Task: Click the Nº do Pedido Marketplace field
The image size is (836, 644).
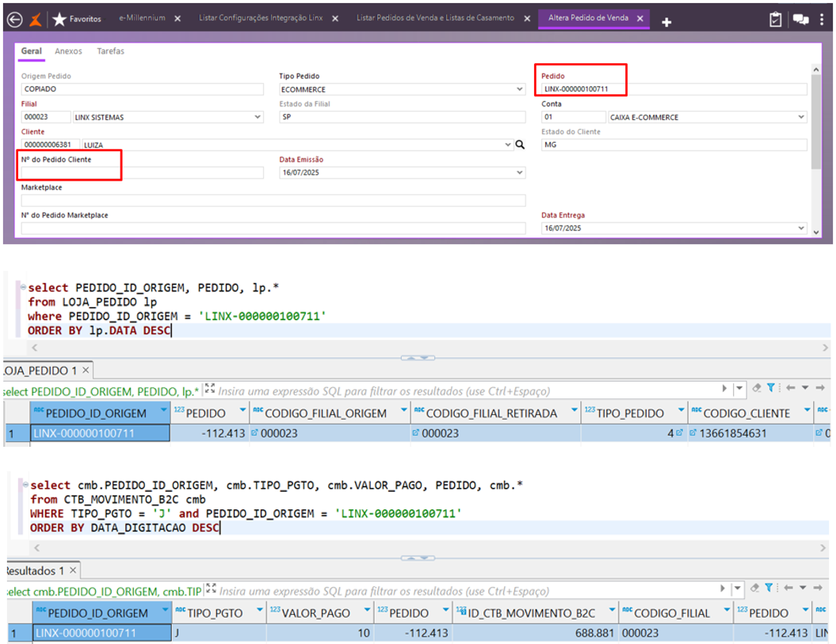Action: pos(273,228)
